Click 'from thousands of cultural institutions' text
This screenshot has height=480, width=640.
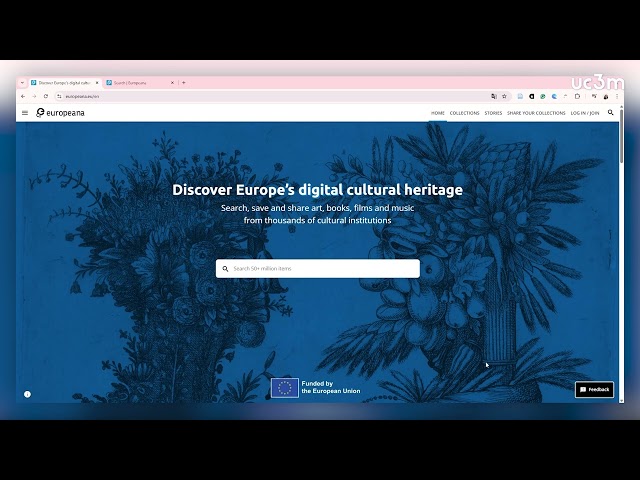pyautogui.click(x=318, y=220)
